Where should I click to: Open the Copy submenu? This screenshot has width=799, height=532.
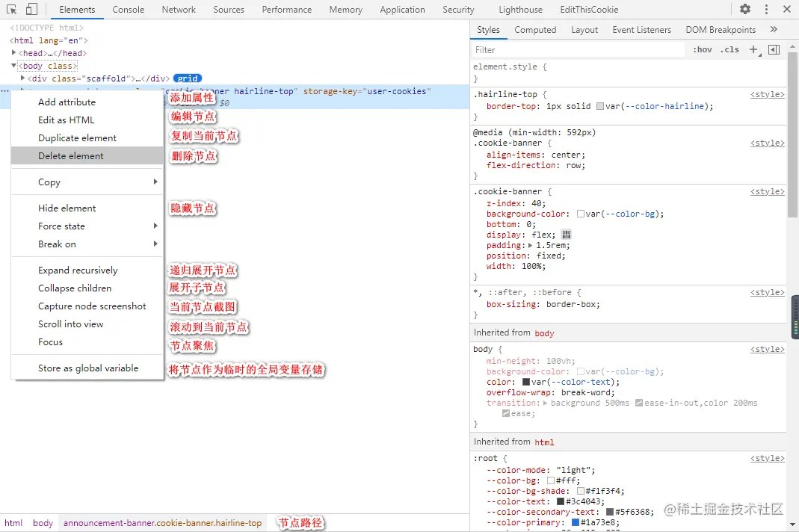tap(87, 182)
